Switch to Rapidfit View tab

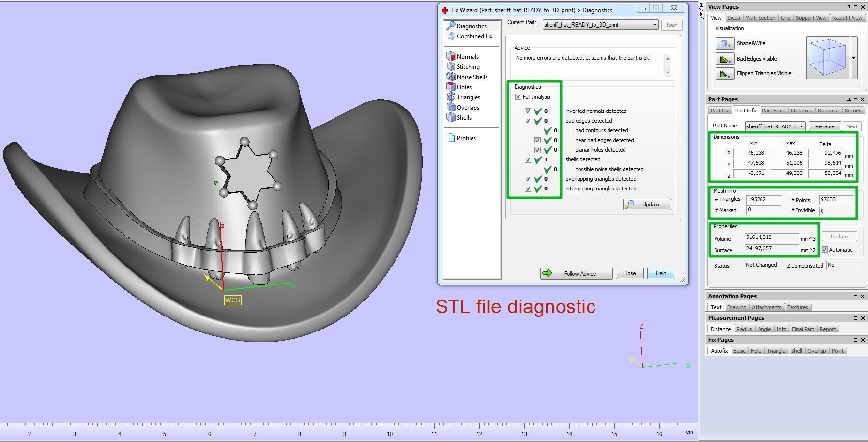pyautogui.click(x=847, y=18)
